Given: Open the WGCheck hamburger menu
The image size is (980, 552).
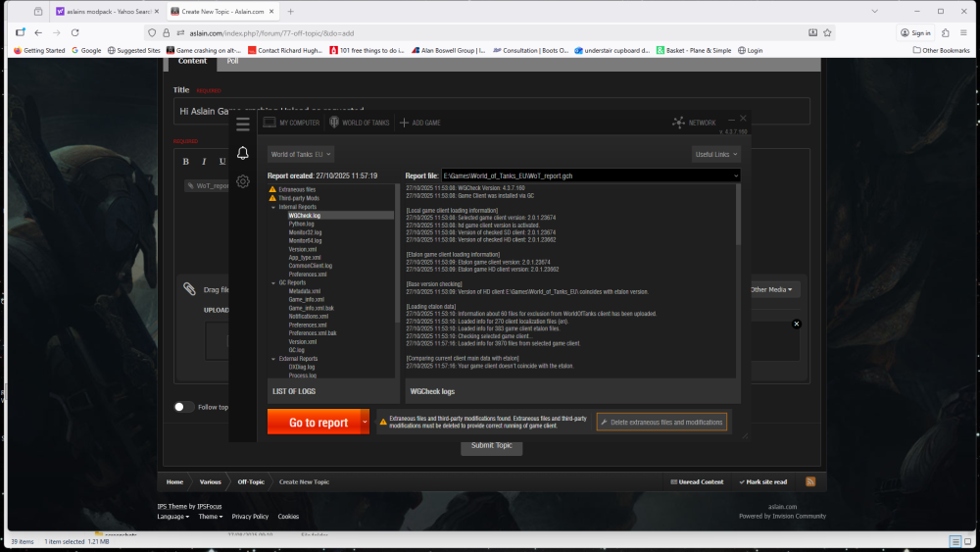Looking at the screenshot, I should [x=242, y=124].
